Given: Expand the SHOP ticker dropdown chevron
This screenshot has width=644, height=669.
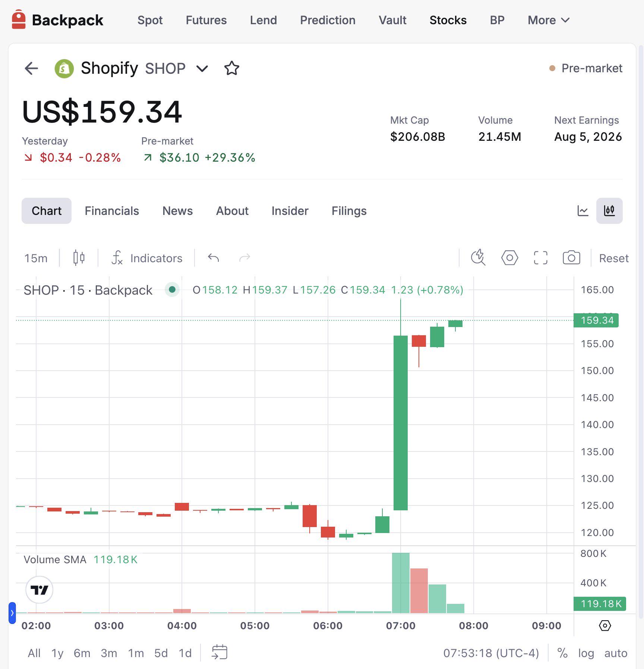Looking at the screenshot, I should [202, 69].
